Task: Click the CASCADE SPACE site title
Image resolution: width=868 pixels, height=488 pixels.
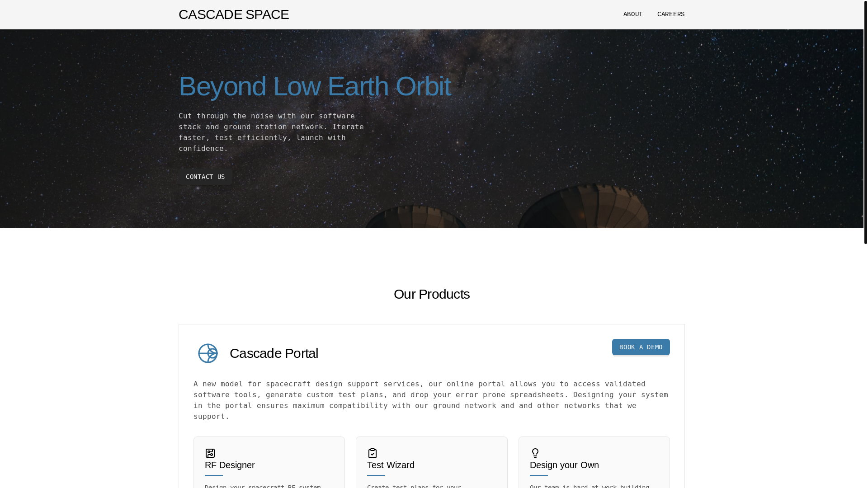Action: pyautogui.click(x=234, y=14)
